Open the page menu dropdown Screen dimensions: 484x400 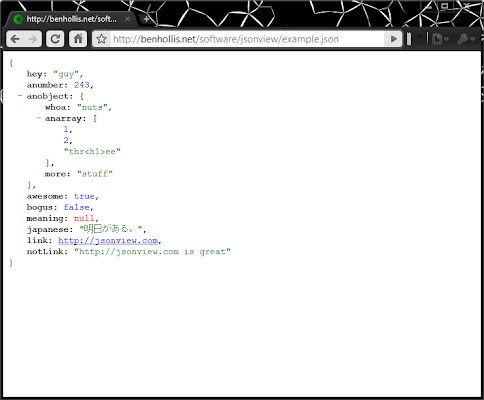point(440,39)
